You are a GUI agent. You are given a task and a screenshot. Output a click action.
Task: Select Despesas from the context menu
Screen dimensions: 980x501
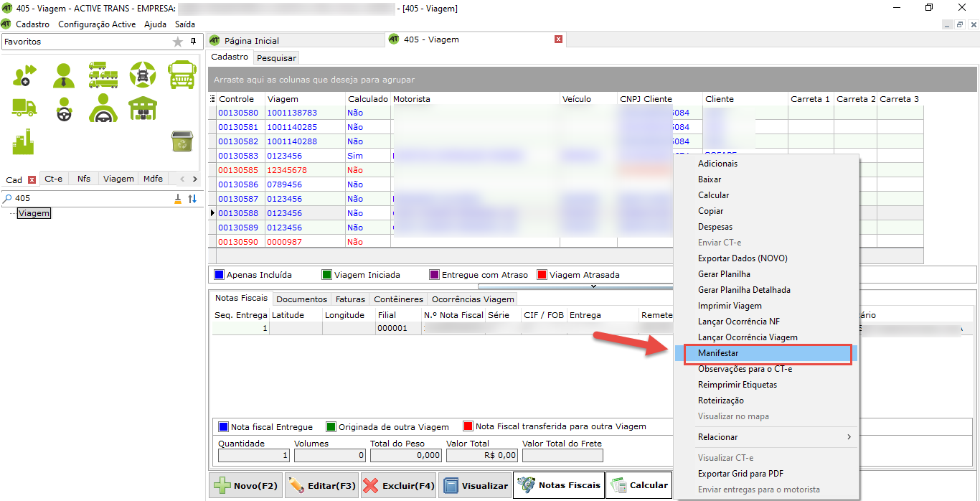click(766, 227)
